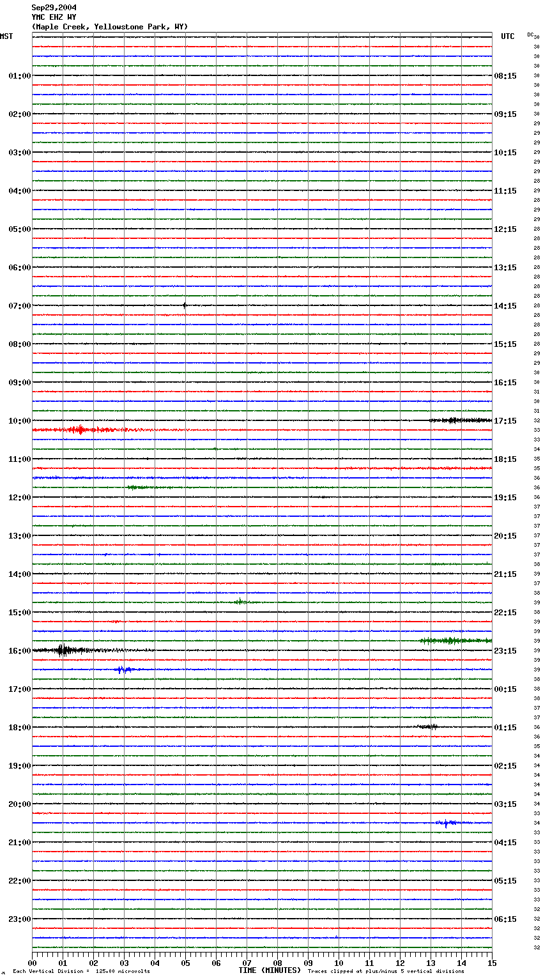
Task: Click the 08 minute tick label
Action: point(277,963)
